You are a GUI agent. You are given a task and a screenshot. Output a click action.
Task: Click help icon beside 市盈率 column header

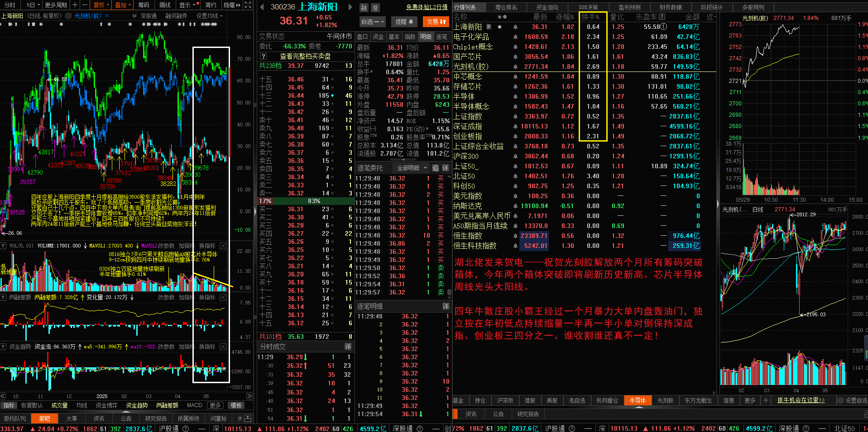(x=662, y=17)
